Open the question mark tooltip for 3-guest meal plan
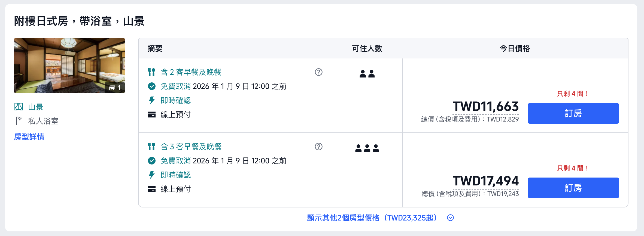 [x=318, y=147]
